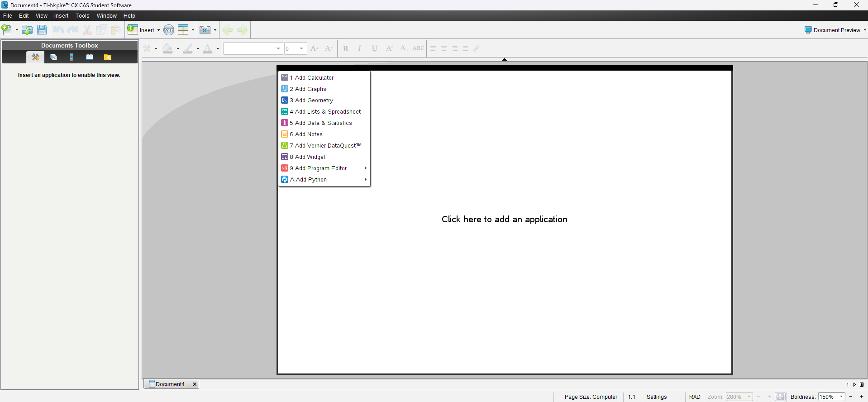
Task: Expand the Add Python submenu
Action: pyautogui.click(x=324, y=180)
